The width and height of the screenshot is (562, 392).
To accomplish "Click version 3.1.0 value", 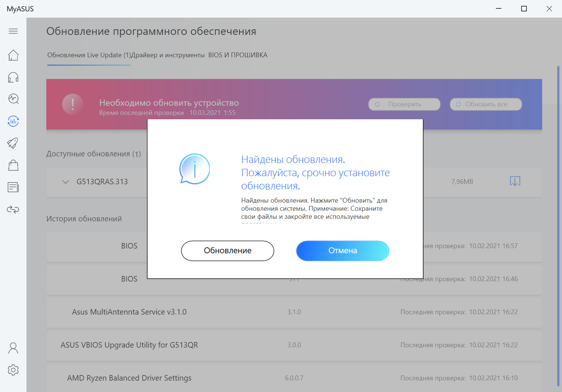I will (x=294, y=312).
